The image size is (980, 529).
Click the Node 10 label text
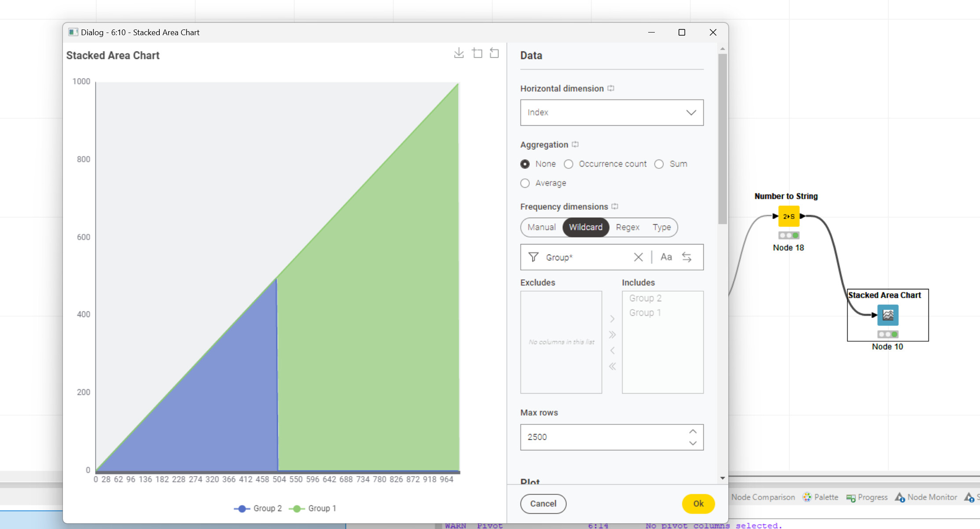coord(887,347)
